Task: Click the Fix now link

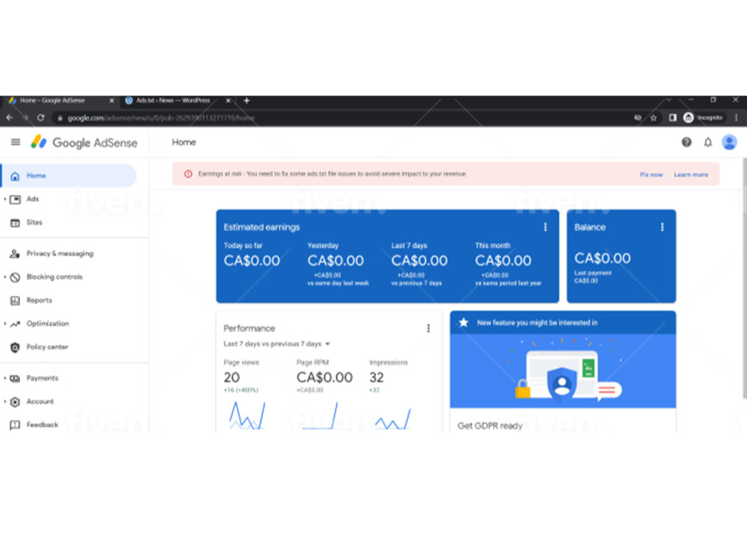Action: coord(651,175)
